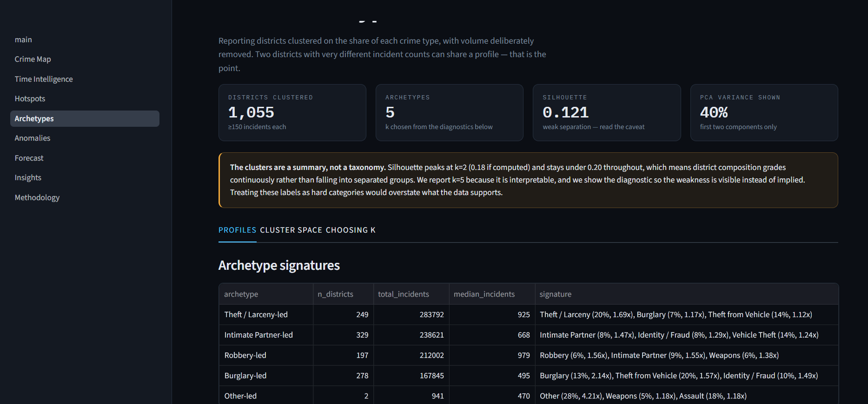Screen dimensions: 868x404
Task: Click the Robbery-led signature cell
Action: tap(687, 355)
